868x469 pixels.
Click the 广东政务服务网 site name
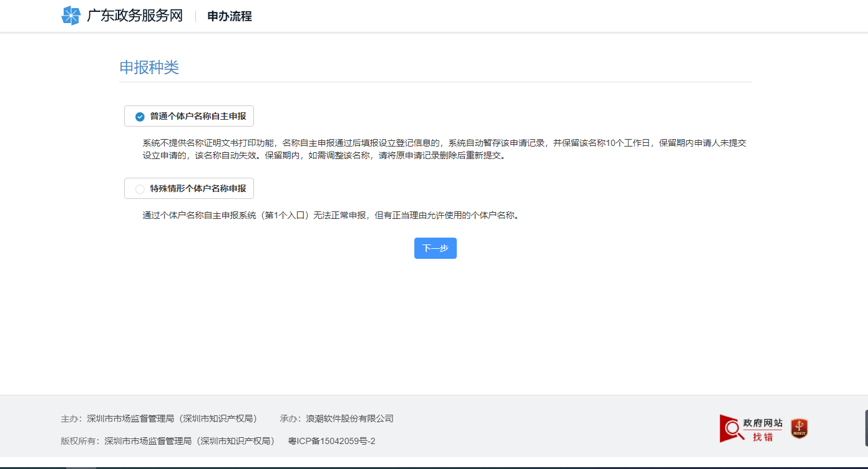tap(134, 16)
